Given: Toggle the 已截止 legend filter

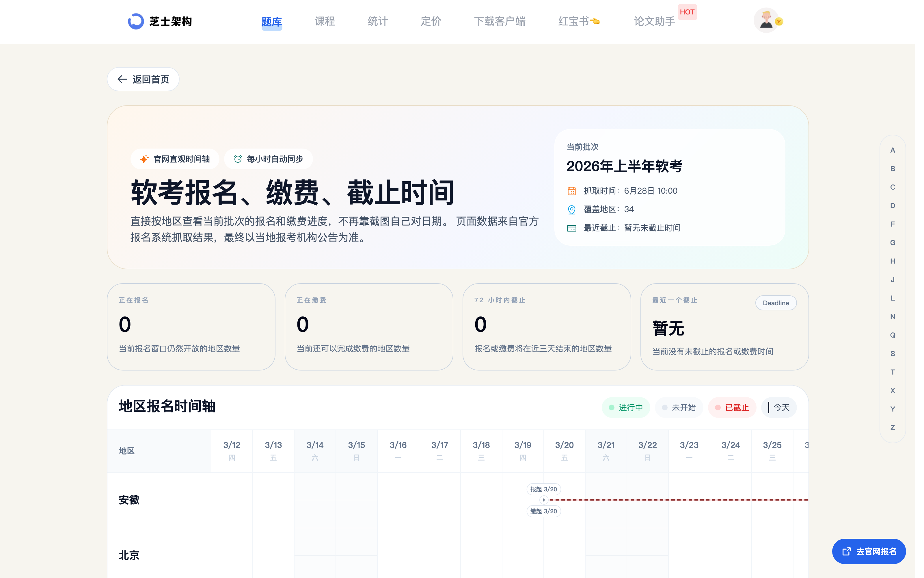Looking at the screenshot, I should coord(732,407).
